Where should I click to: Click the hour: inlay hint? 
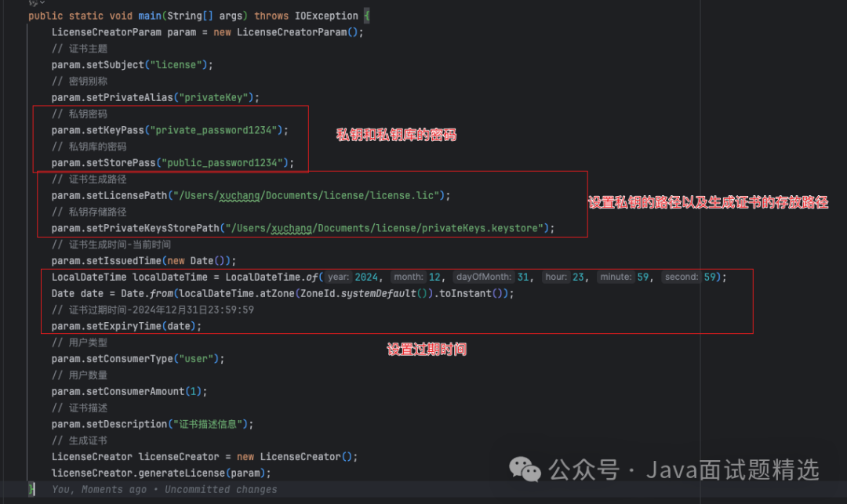556,277
